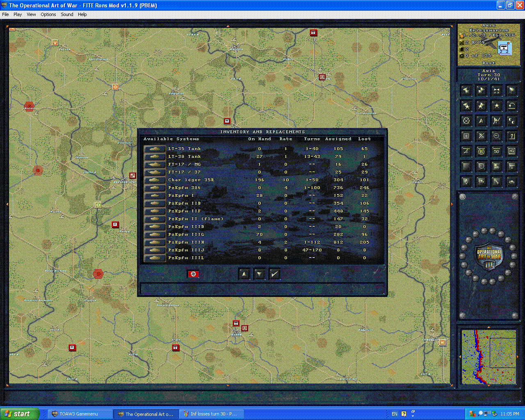The image size is (525, 420).
Task: Click the 50 icon button
Action: (496, 151)
